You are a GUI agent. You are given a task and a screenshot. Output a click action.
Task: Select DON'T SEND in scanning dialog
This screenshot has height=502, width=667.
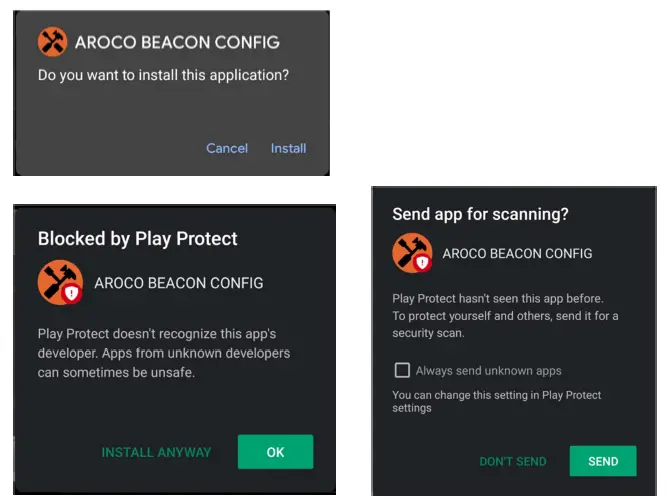click(513, 461)
